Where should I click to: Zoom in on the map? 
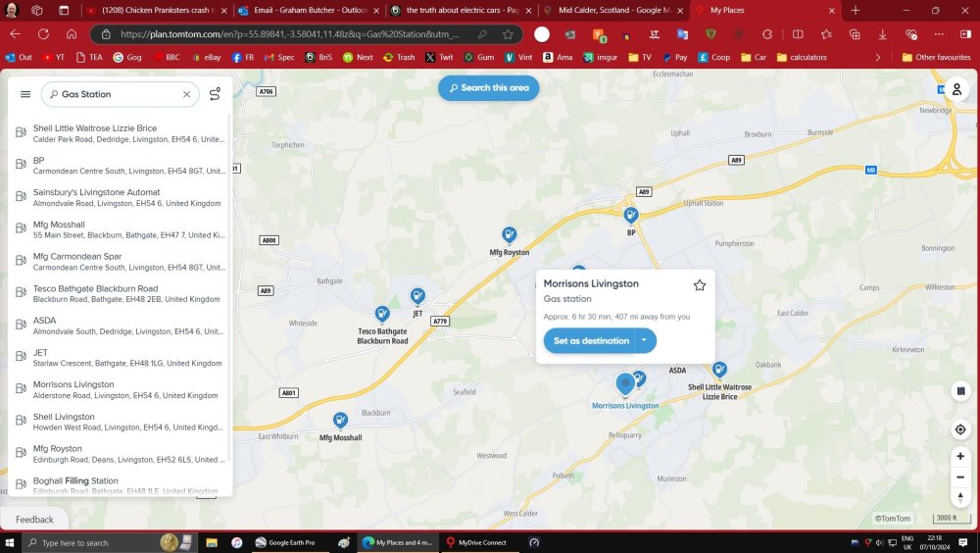(x=960, y=456)
